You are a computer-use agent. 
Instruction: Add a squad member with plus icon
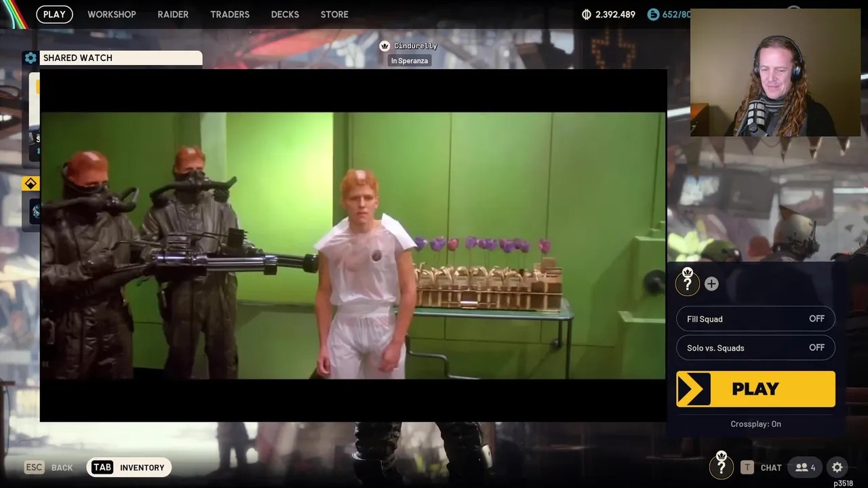(711, 284)
